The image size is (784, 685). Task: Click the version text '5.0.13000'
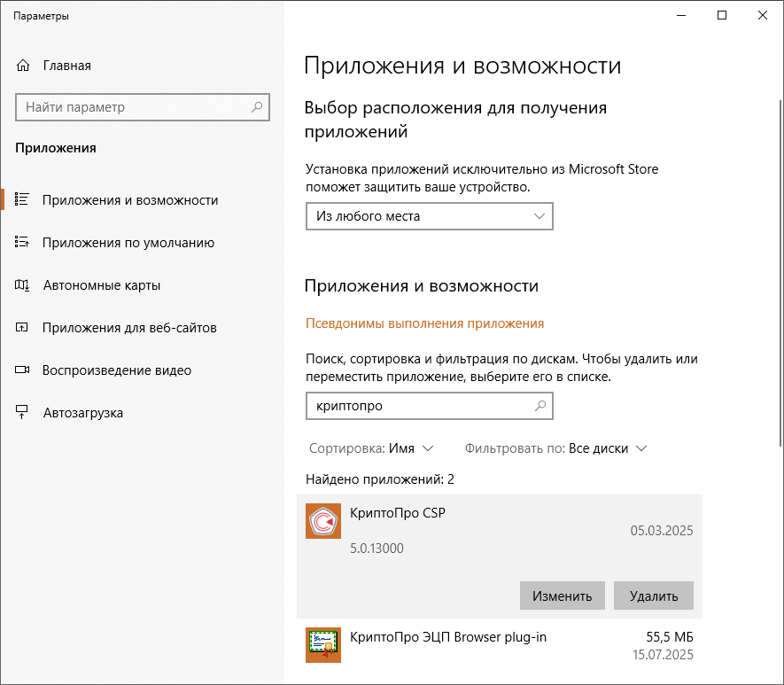coord(376,549)
